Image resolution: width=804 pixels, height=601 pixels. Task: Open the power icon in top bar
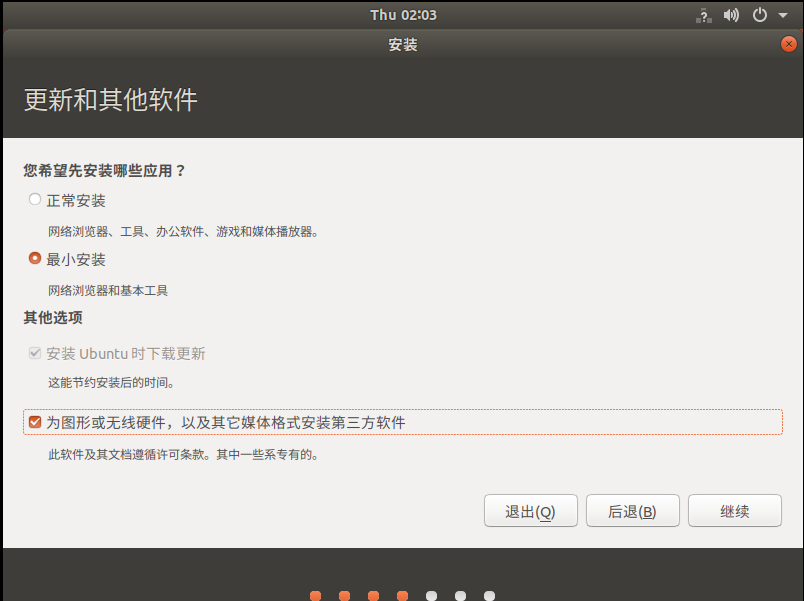pyautogui.click(x=759, y=15)
